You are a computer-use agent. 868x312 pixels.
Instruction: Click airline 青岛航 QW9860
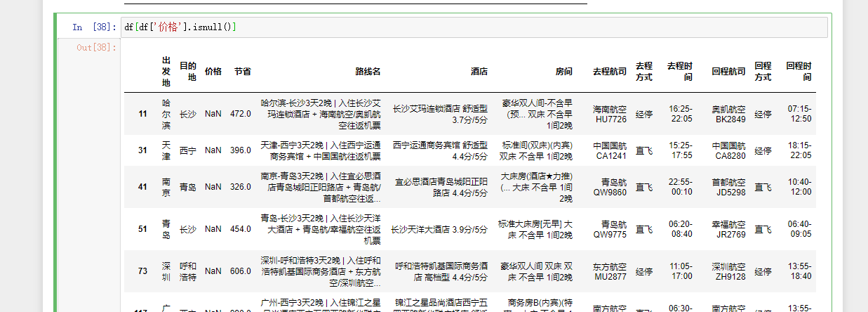[x=610, y=187]
